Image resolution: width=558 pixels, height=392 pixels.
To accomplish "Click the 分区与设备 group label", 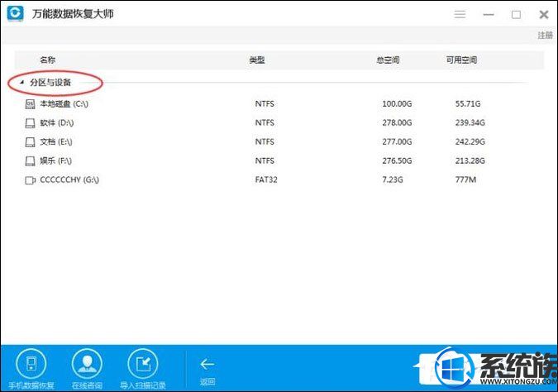I will point(50,82).
